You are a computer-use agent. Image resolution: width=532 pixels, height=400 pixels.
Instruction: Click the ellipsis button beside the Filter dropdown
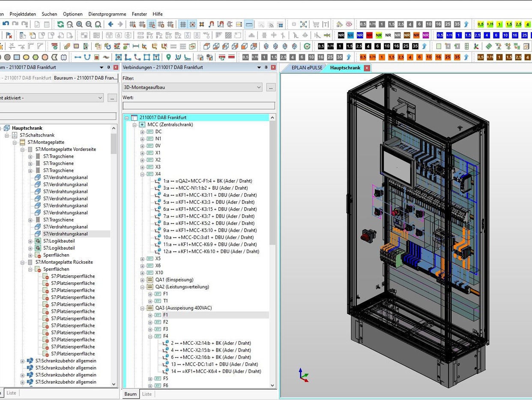[x=270, y=87]
